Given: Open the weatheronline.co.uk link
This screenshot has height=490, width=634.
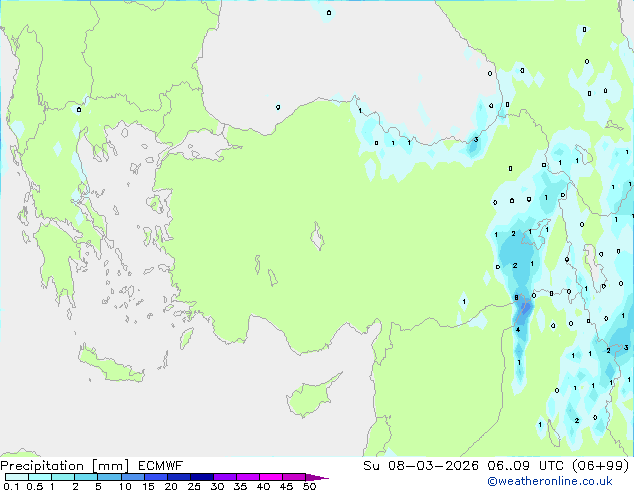Looking at the screenshot, I should 550,481.
